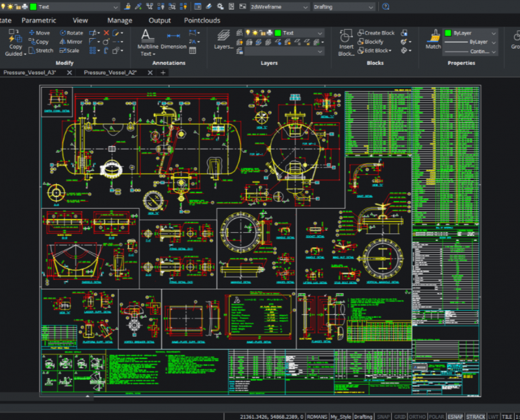
Task: Select the Rotate tool
Action: pyautogui.click(x=71, y=33)
